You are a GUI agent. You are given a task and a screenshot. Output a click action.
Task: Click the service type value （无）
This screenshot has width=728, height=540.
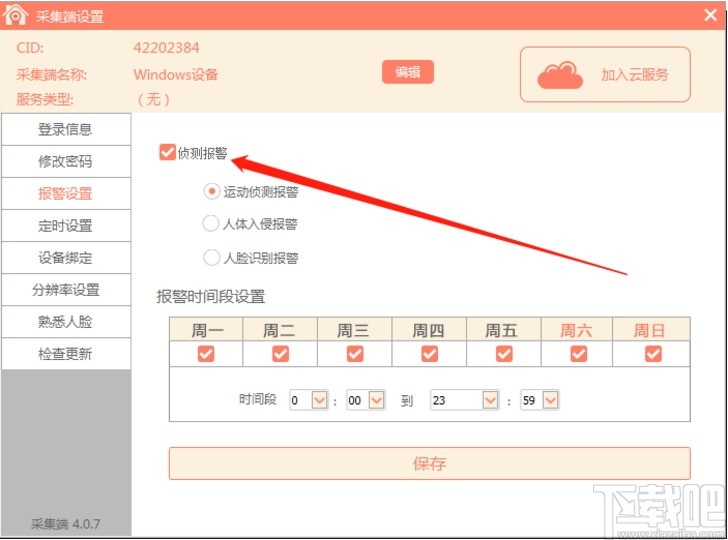coord(153,99)
